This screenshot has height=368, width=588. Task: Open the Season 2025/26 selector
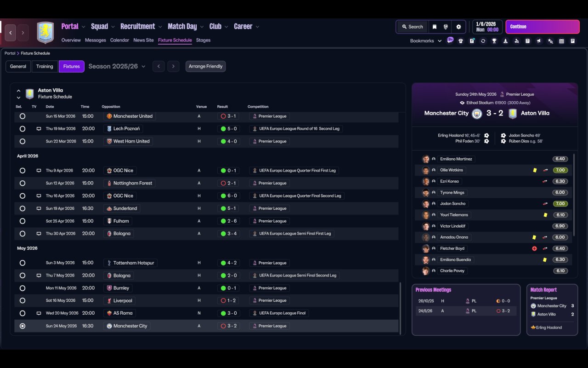(117, 66)
